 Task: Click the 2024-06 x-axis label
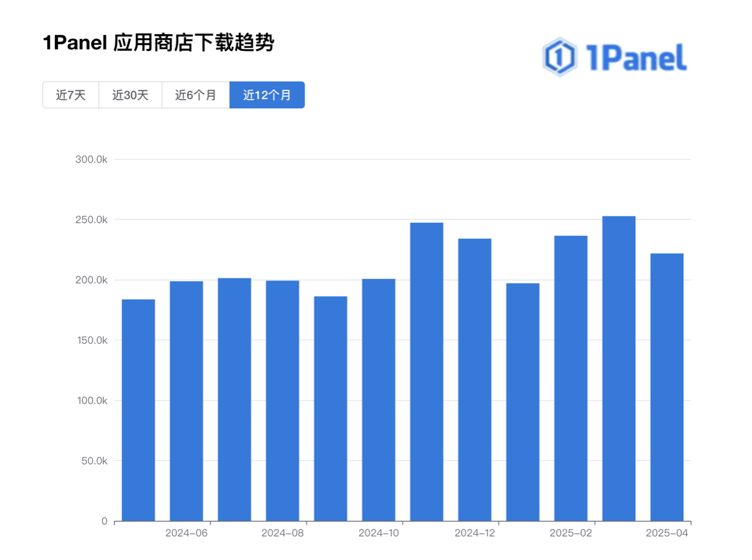coord(186,533)
